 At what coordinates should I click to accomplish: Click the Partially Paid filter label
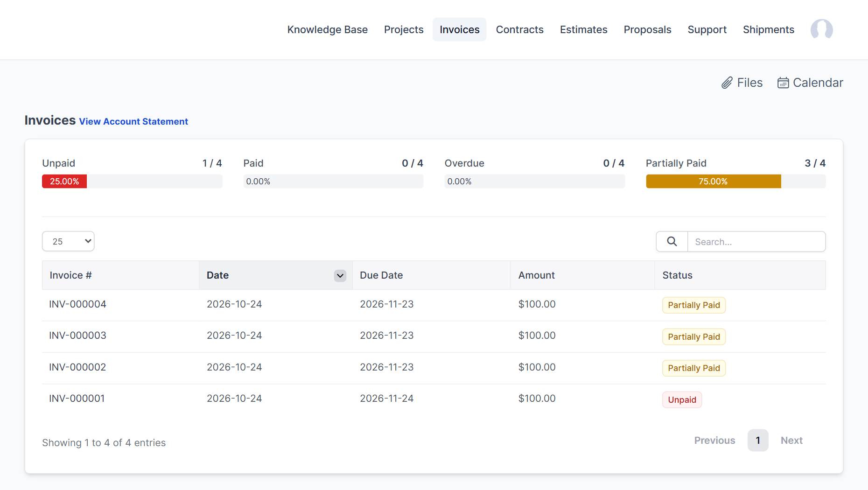676,163
